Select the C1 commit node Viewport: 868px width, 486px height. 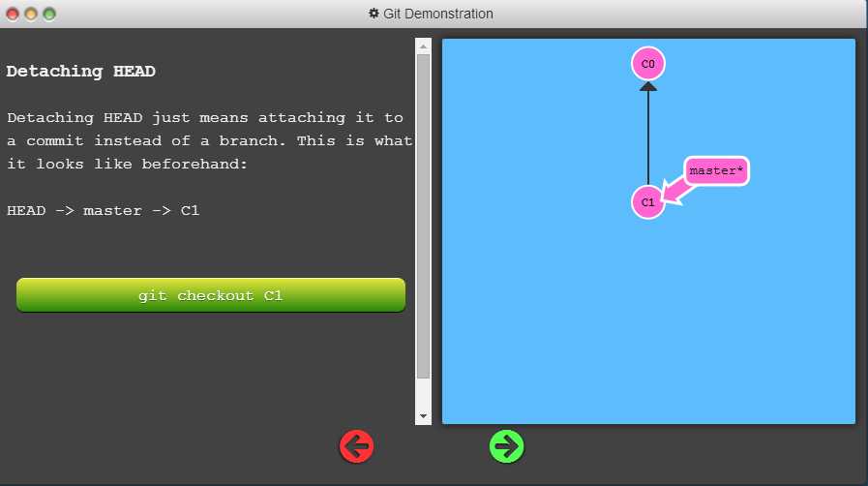coord(647,202)
